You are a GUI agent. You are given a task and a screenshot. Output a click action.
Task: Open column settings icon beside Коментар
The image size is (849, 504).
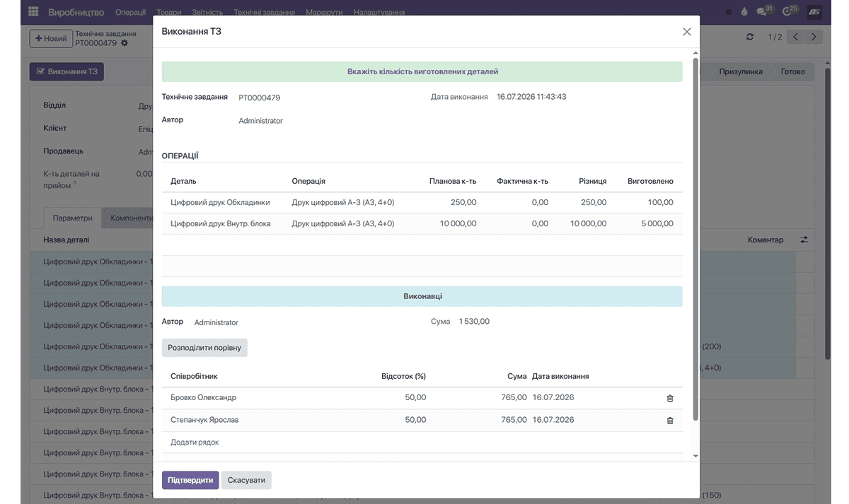804,240
